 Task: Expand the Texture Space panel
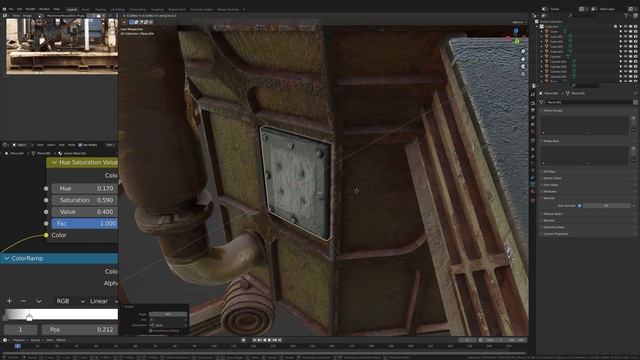(x=553, y=214)
